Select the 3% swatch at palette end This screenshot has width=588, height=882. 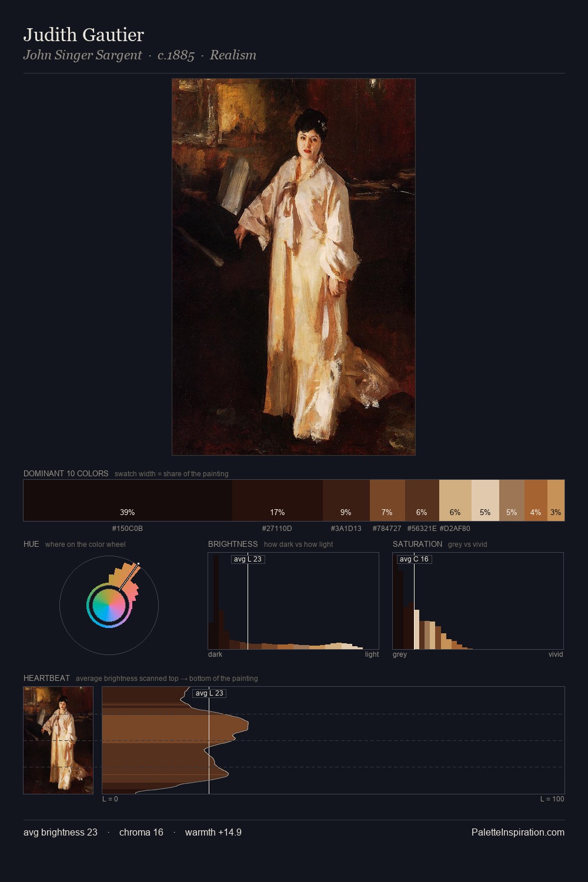point(556,500)
